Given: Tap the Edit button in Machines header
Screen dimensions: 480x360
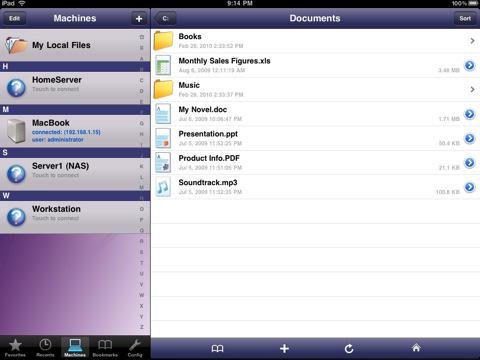Looking at the screenshot, I should tap(14, 18).
